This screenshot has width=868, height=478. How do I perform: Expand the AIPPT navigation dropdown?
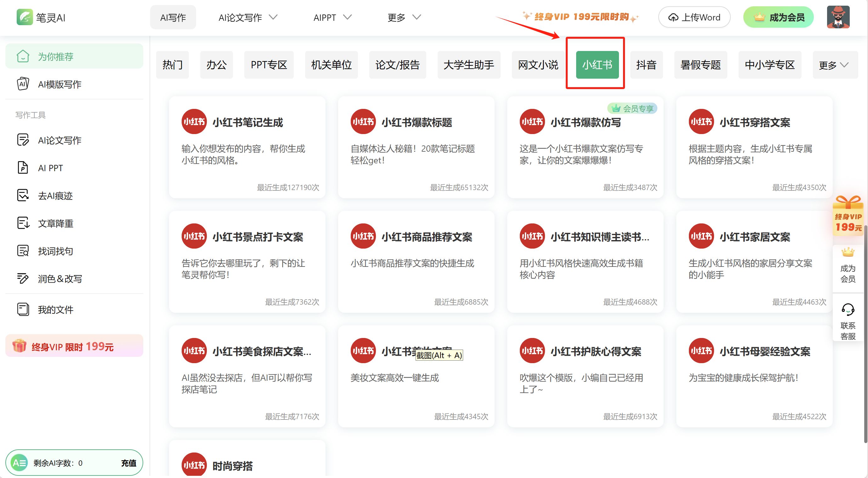pos(332,17)
